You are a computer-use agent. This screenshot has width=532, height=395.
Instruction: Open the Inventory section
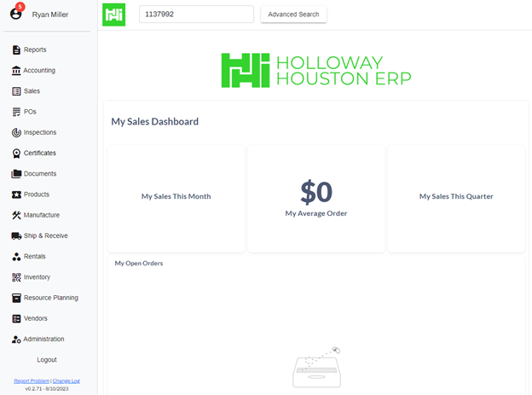(37, 277)
